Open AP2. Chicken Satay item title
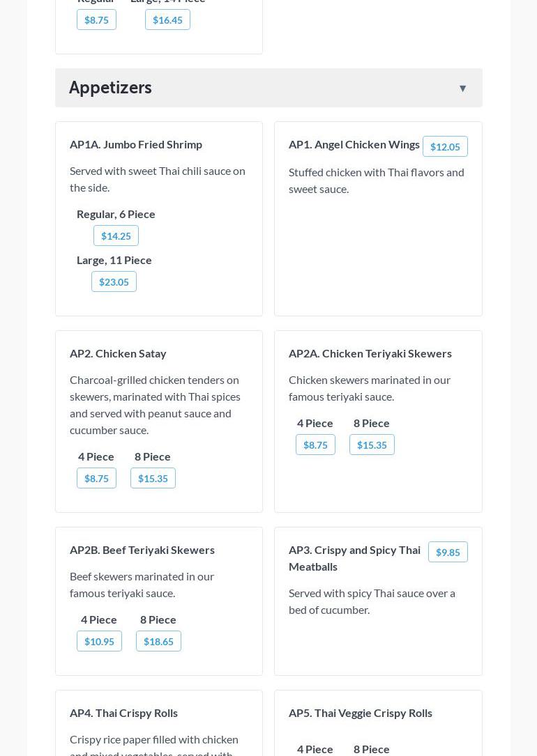This screenshot has width=537, height=756. 118,353
